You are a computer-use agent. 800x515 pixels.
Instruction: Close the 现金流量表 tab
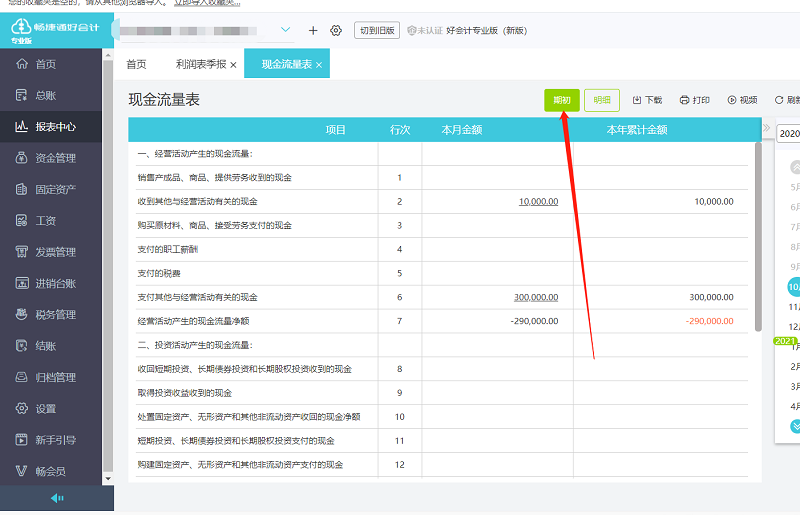tap(319, 65)
